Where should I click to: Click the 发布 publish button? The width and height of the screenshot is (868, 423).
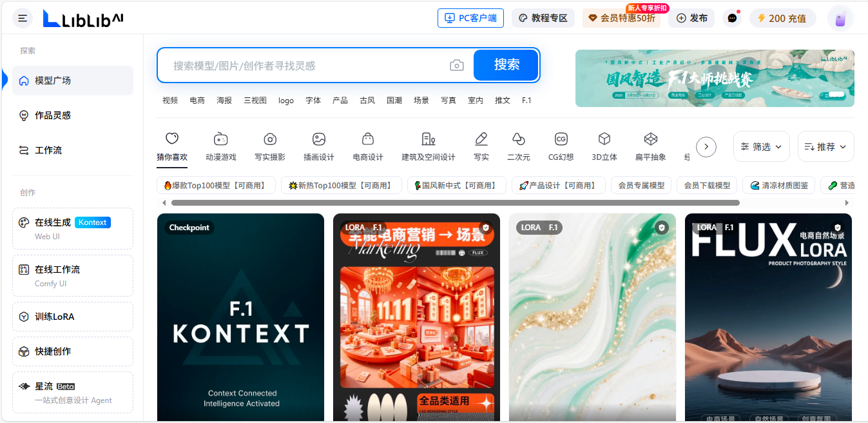click(x=691, y=18)
